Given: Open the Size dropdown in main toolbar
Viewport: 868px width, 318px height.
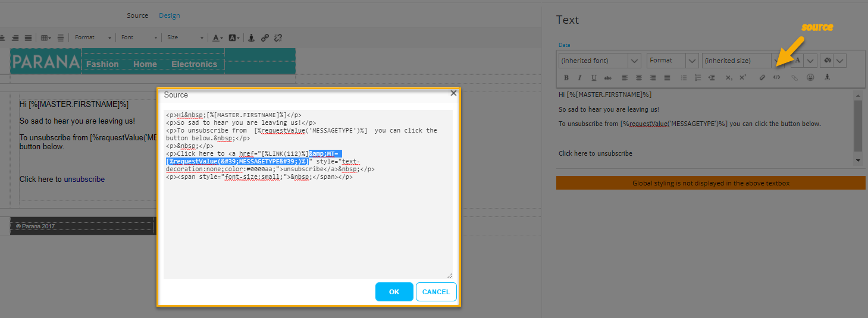Looking at the screenshot, I should point(185,37).
